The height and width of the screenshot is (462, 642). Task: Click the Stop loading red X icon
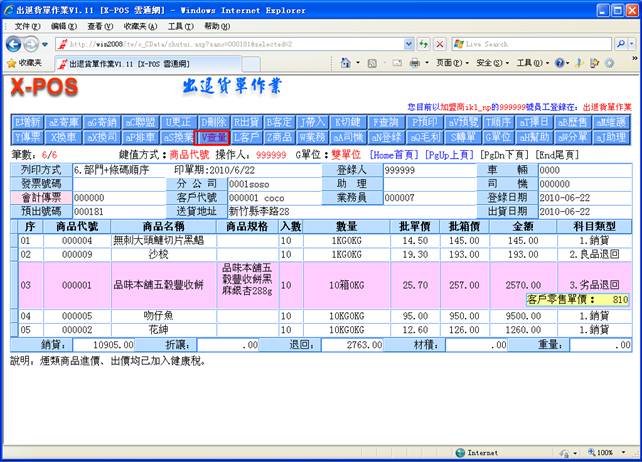(440, 44)
